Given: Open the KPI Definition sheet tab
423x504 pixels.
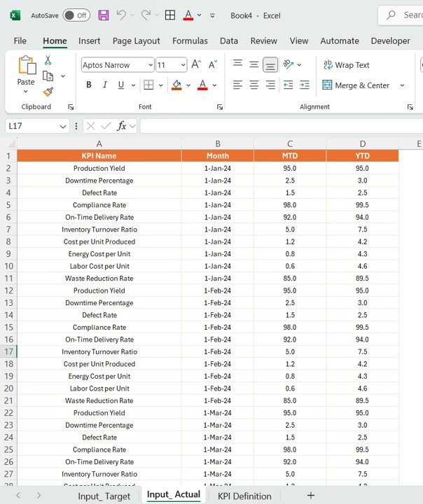Looking at the screenshot, I should point(244,496).
